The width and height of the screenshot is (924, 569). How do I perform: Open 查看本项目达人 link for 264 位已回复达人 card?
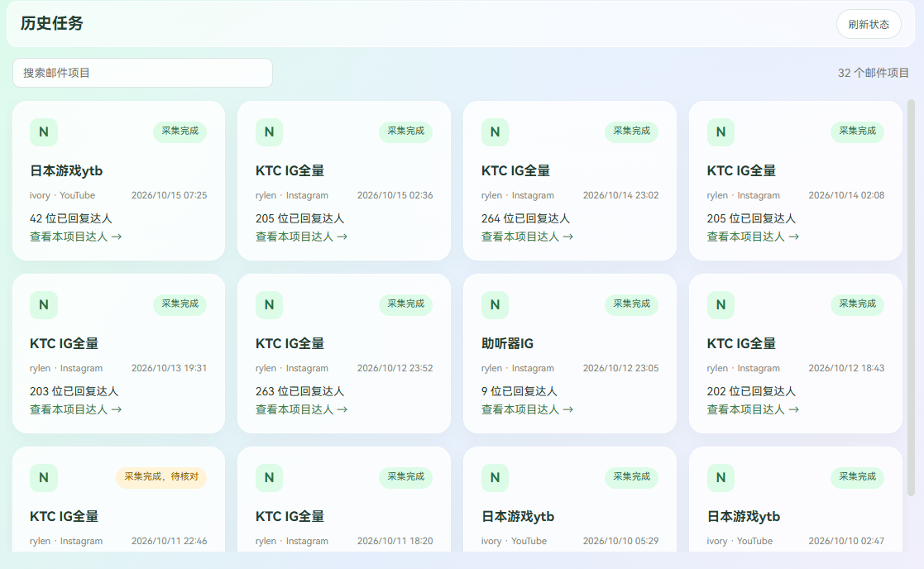coord(527,237)
